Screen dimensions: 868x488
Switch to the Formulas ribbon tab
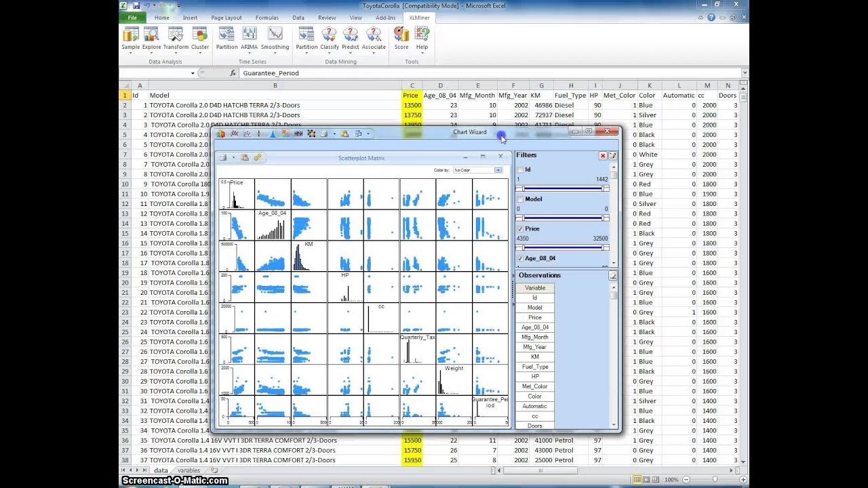267,18
